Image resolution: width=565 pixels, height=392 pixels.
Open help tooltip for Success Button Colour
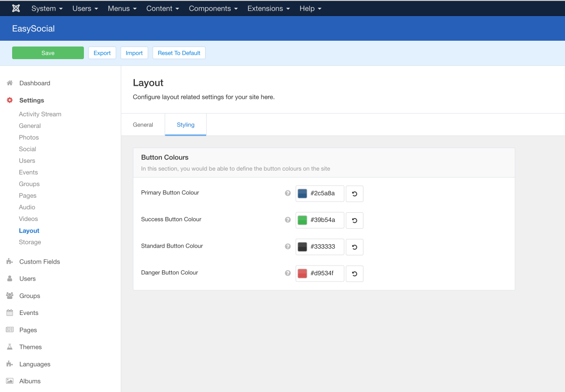click(x=288, y=220)
